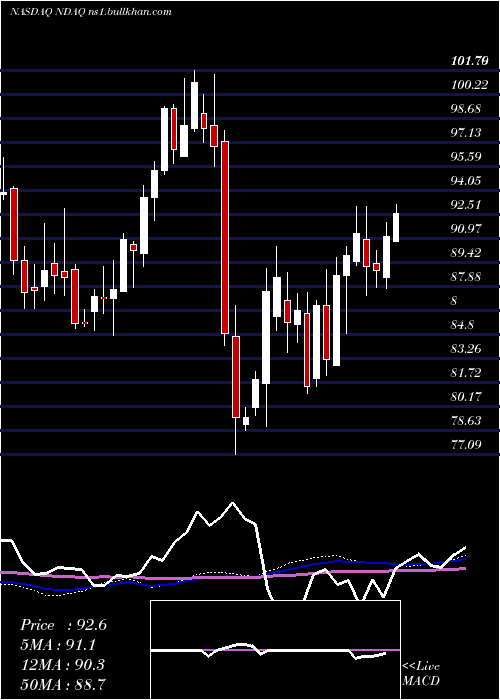
Task: Click the 12MA : 90.3 value
Action: [x=62, y=665]
